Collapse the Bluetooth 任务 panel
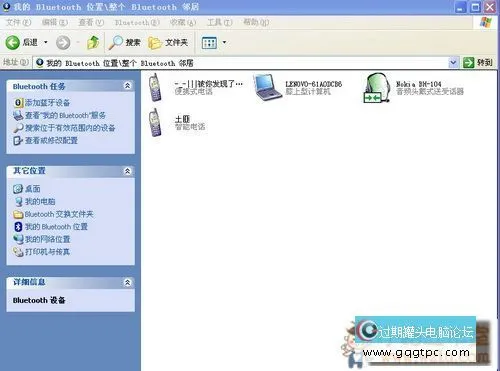 [127, 86]
